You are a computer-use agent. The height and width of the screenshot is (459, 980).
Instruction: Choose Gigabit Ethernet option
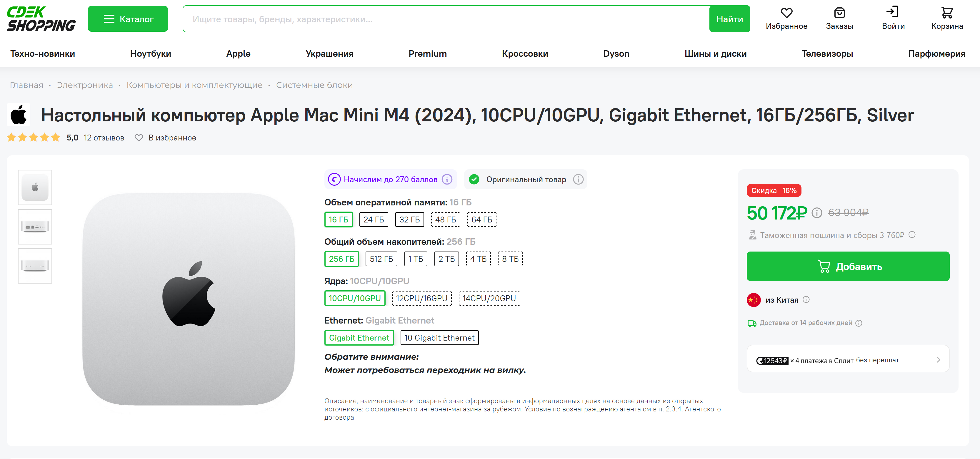(359, 338)
